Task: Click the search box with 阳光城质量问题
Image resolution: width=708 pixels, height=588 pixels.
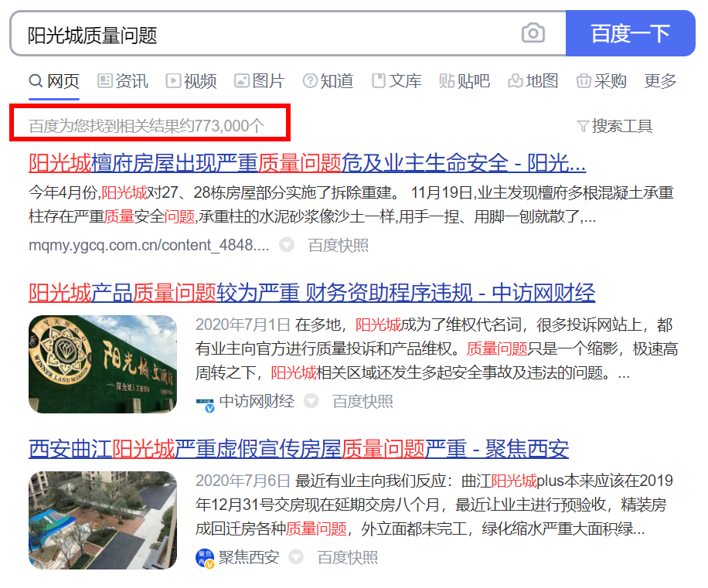Action: (288, 33)
